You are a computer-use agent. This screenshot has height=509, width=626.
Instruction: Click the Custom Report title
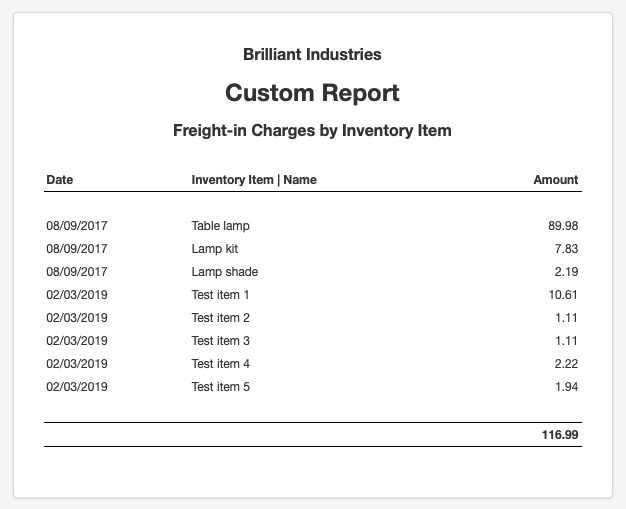tap(312, 93)
